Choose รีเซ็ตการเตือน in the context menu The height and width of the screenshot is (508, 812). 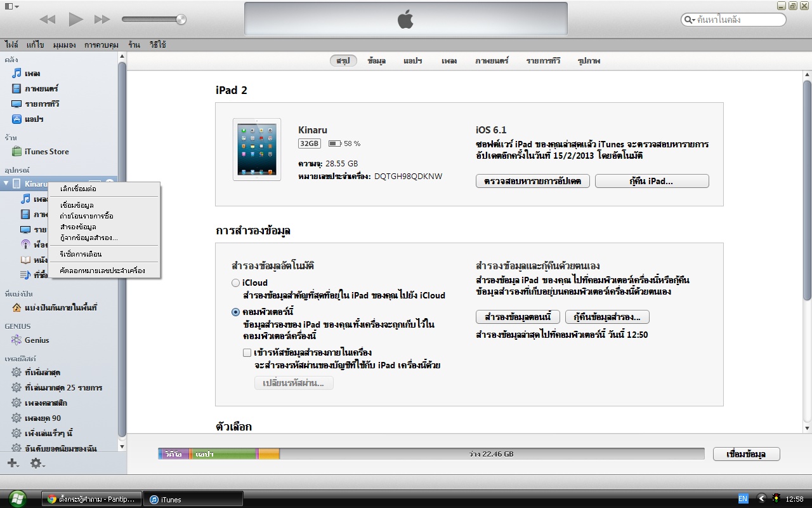click(105, 254)
